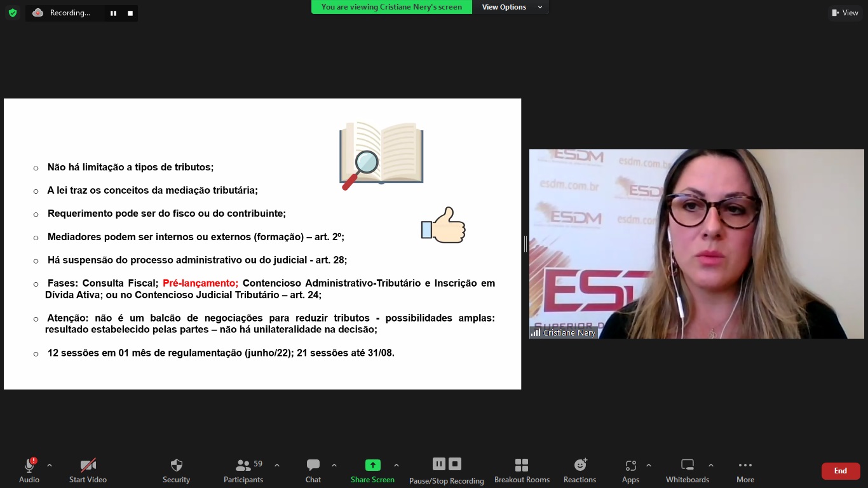Open the Participants panel
The image size is (868, 488).
tap(243, 470)
